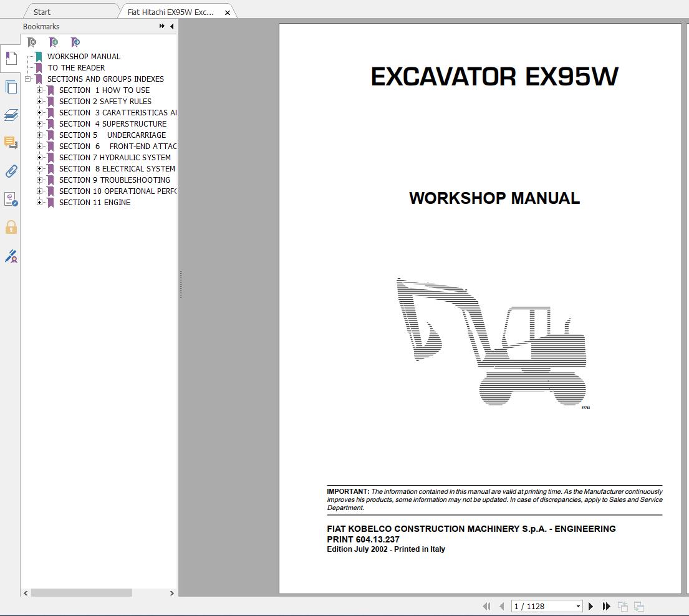This screenshot has height=616, width=689.
Task: Expand SECTION 9 TROUBLESHOOTING node
Action: [x=39, y=180]
